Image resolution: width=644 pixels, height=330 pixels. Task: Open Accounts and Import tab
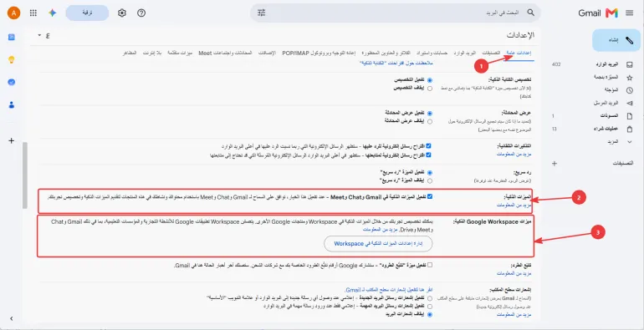tap(432, 53)
